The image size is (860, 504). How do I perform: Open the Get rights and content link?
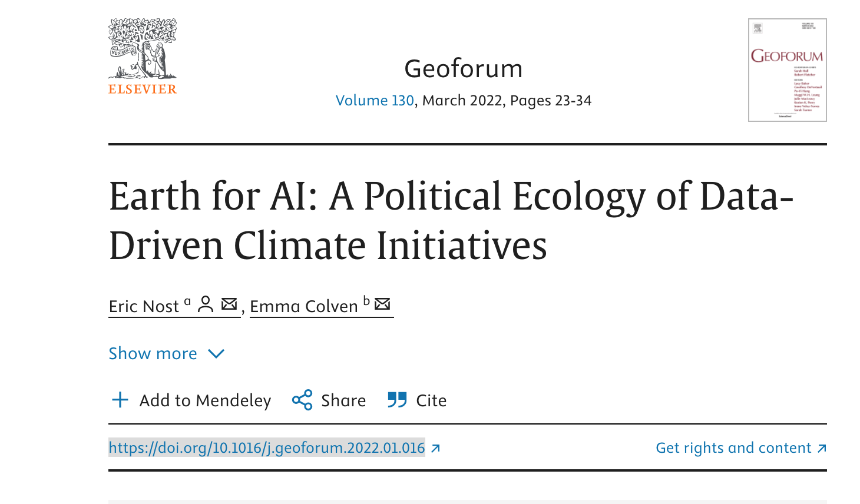coord(733,448)
